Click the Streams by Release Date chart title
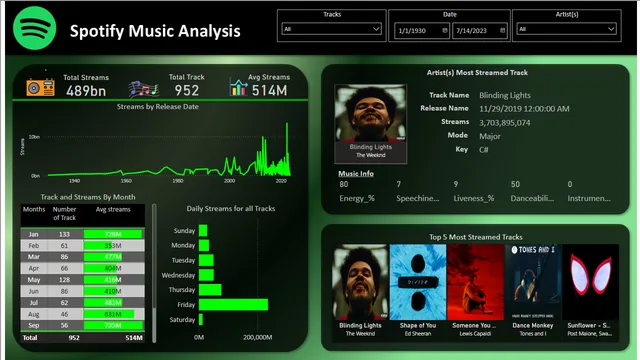The width and height of the screenshot is (640, 360). tap(158, 107)
